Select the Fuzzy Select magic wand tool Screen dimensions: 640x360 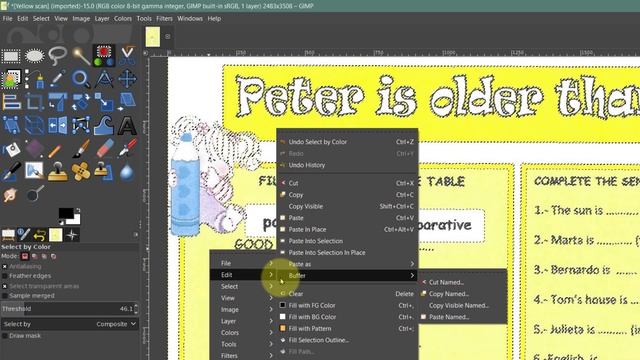[x=81, y=56]
